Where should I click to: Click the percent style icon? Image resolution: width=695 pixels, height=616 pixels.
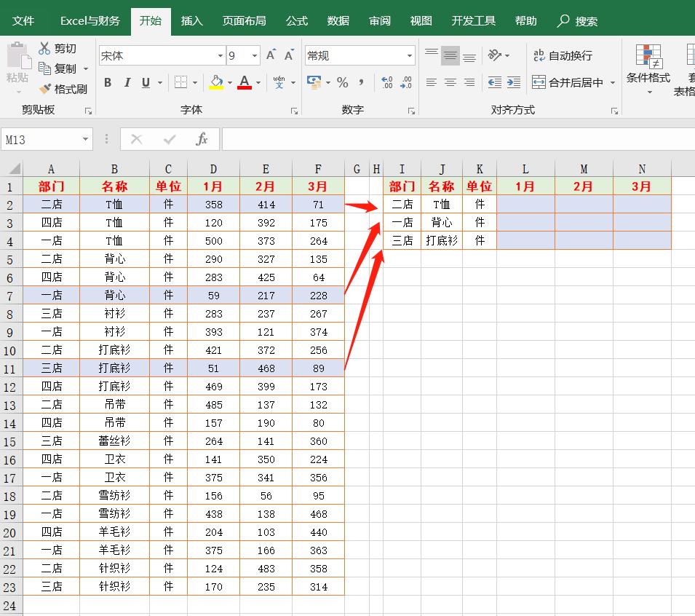tap(342, 82)
